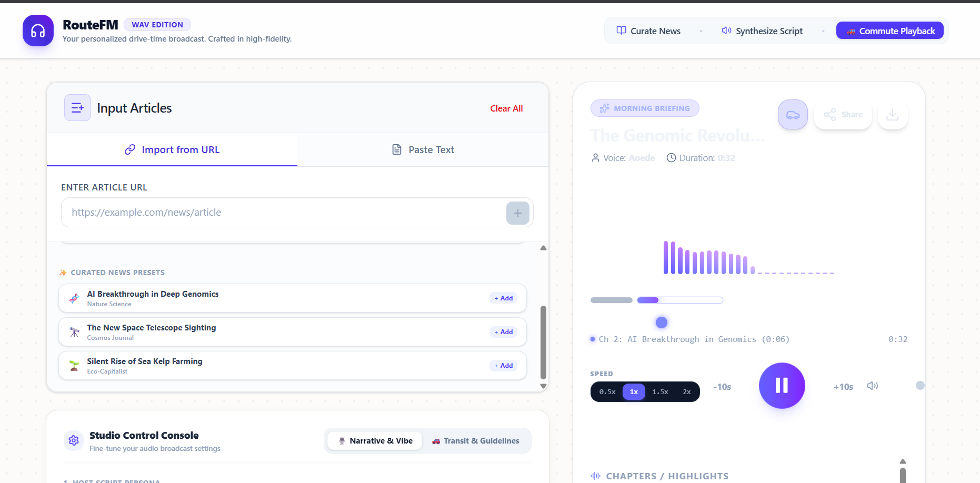The width and height of the screenshot is (980, 483).
Task: Switch to Transit & Guidelines settings
Action: point(476,441)
